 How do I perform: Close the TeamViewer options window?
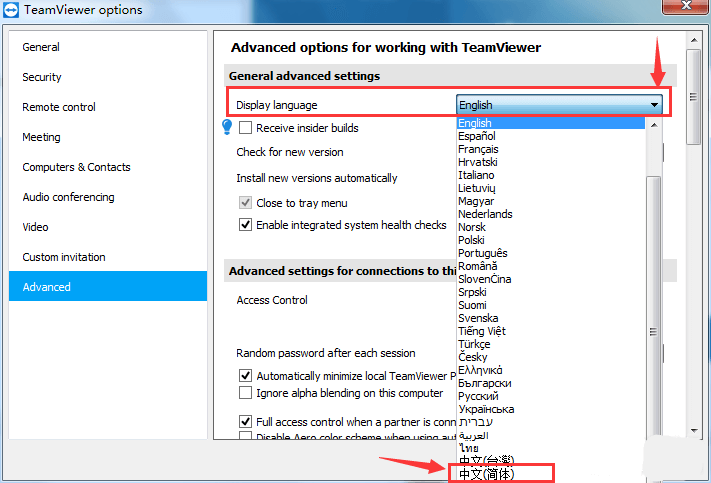point(686,6)
